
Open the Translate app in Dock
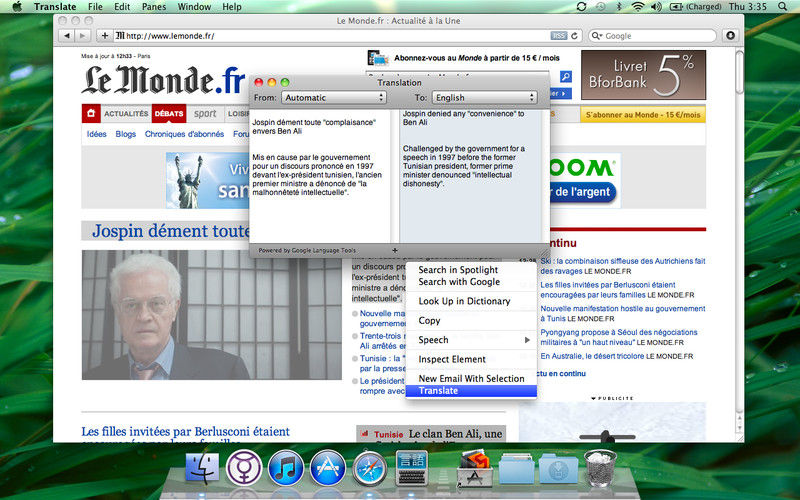(412, 467)
